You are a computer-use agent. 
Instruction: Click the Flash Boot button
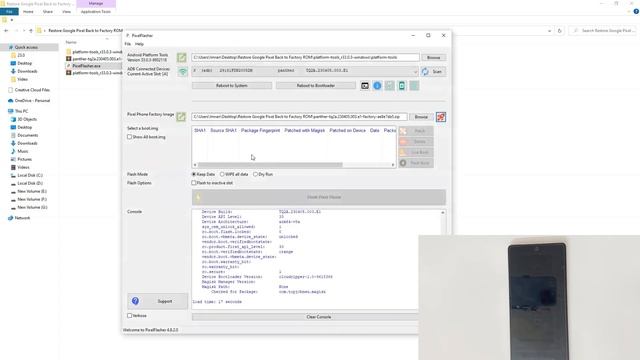pos(416,163)
